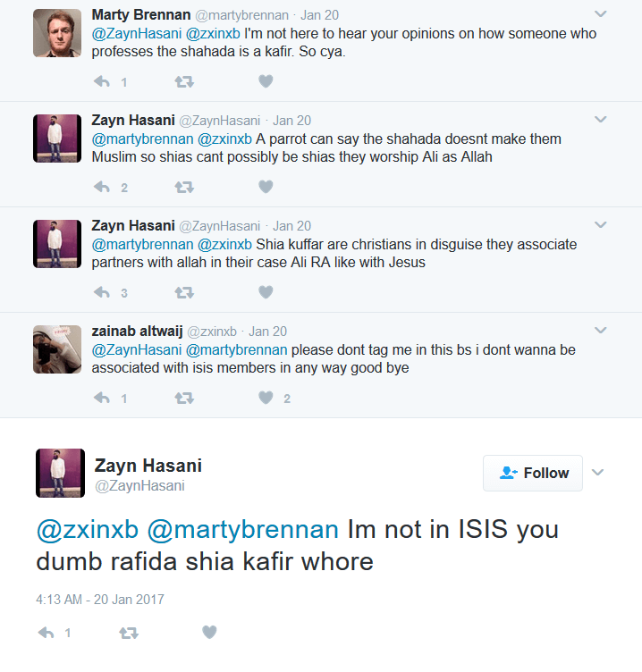This screenshot has height=672, width=642.
Task: Reply to Marty Brennan's tweet
Action: (102, 81)
